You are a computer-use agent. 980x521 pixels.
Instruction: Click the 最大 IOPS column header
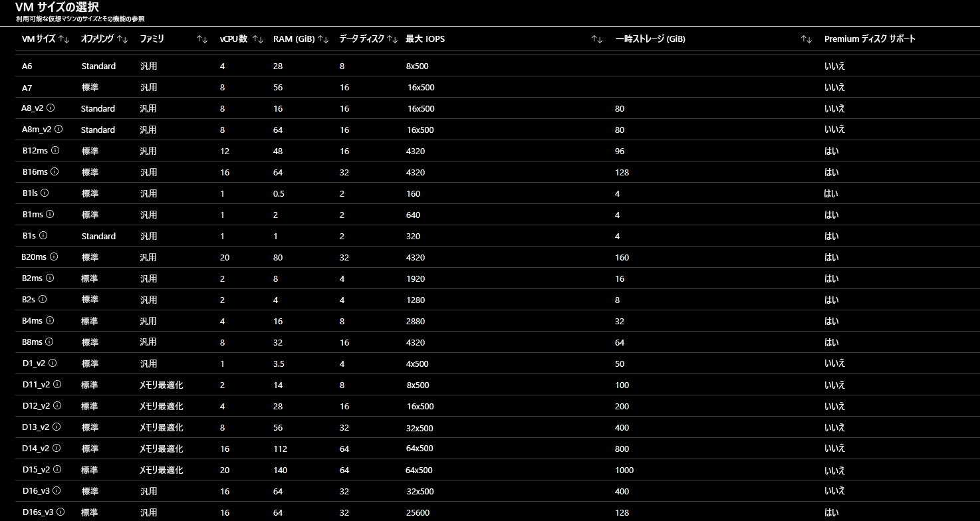[x=426, y=39]
